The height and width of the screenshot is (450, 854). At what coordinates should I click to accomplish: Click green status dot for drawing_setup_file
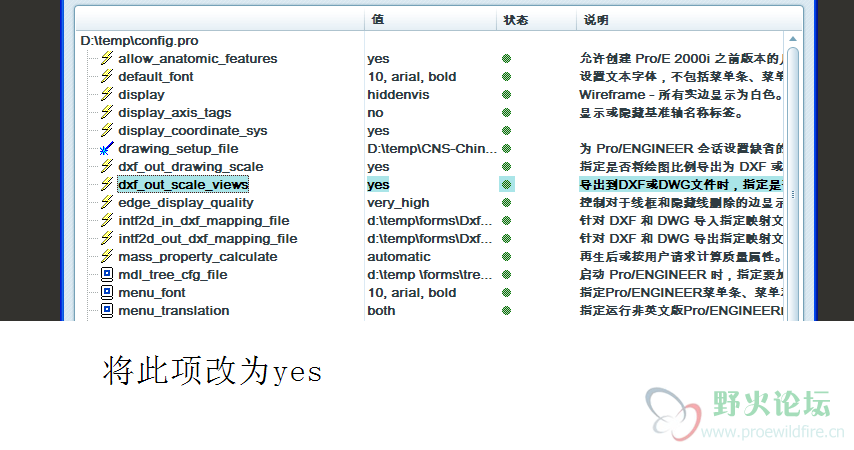[x=507, y=148]
